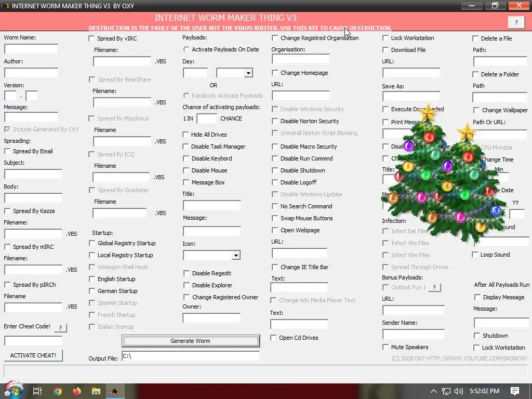Focus the Output File path field

click(191, 356)
